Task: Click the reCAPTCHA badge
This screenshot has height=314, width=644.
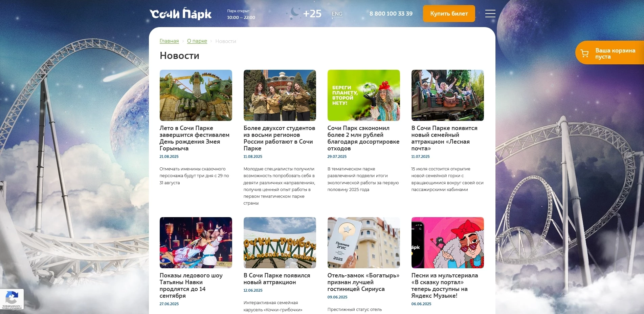Action: point(12,299)
